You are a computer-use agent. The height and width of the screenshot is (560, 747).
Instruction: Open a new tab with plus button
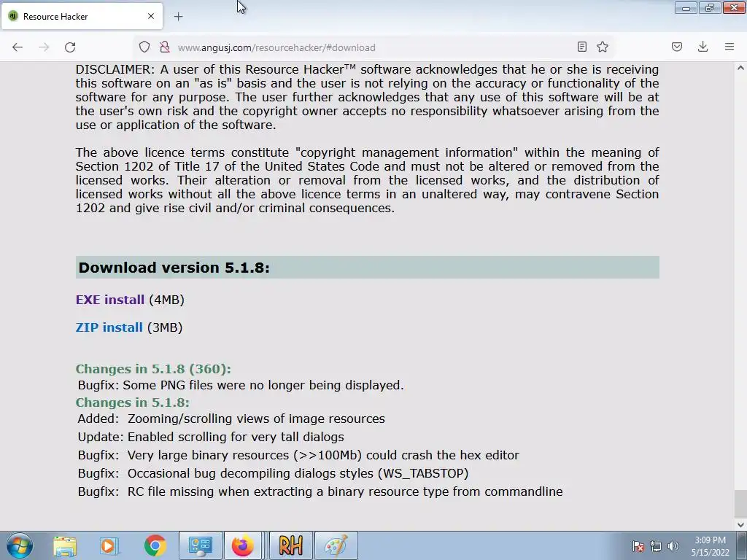tap(178, 17)
